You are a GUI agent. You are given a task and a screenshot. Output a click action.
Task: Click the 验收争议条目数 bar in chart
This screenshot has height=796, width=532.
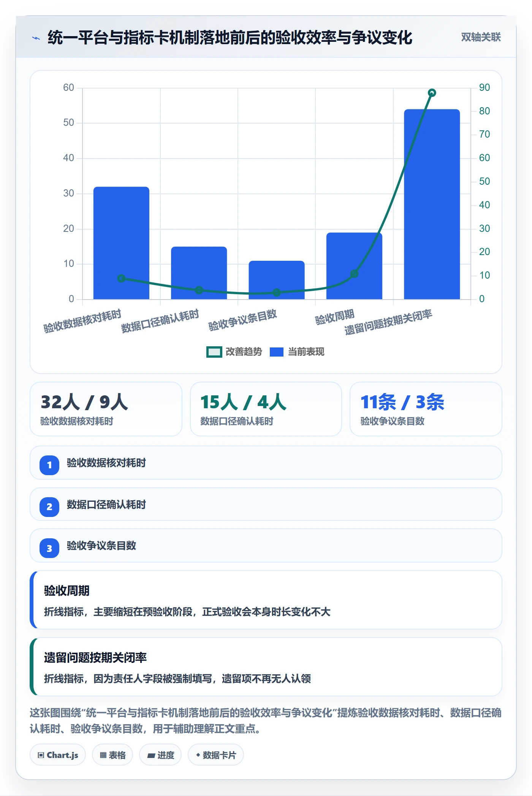click(x=277, y=280)
